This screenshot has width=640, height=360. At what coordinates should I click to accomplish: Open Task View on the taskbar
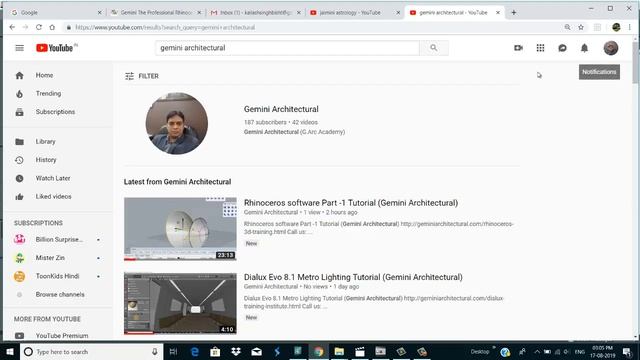(173, 351)
